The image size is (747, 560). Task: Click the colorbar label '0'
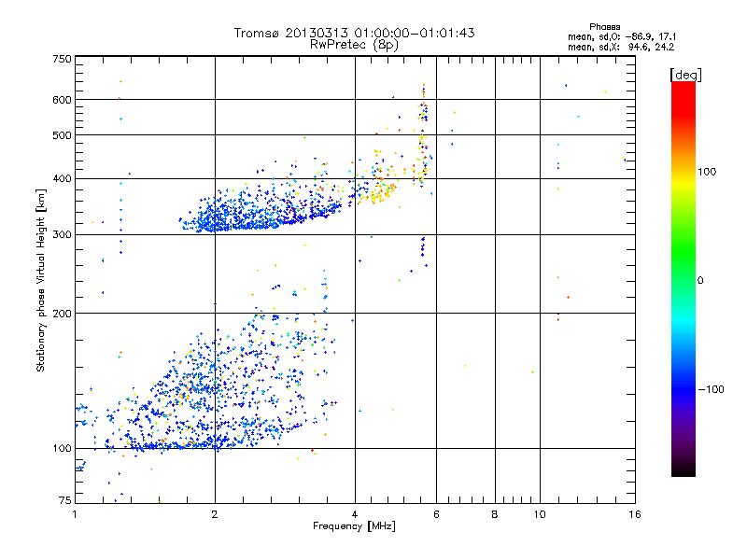(700, 281)
